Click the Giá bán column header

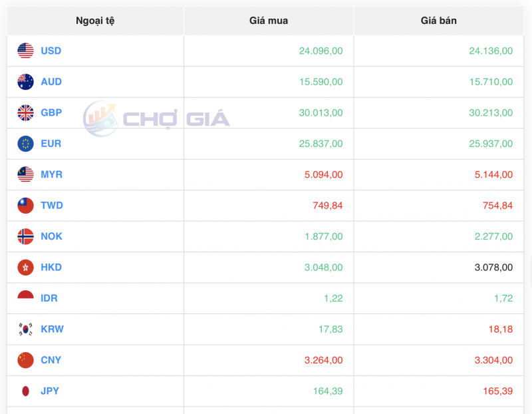pos(439,21)
